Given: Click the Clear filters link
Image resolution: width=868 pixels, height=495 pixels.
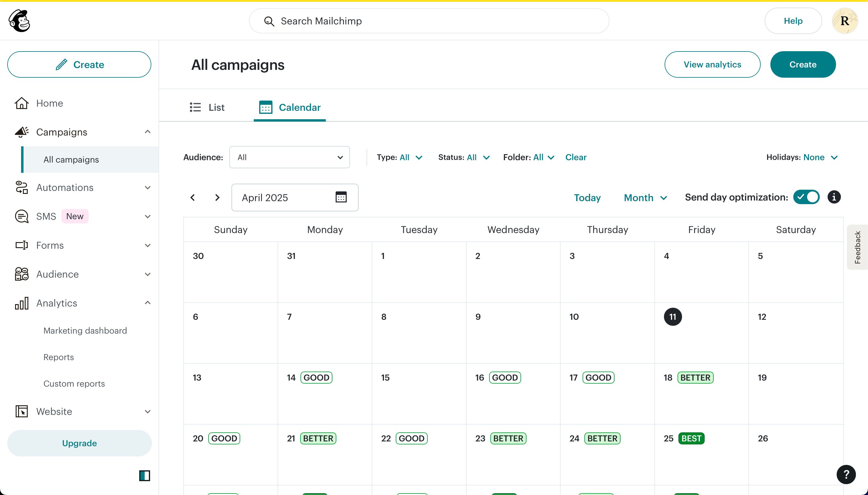Looking at the screenshot, I should (x=576, y=157).
